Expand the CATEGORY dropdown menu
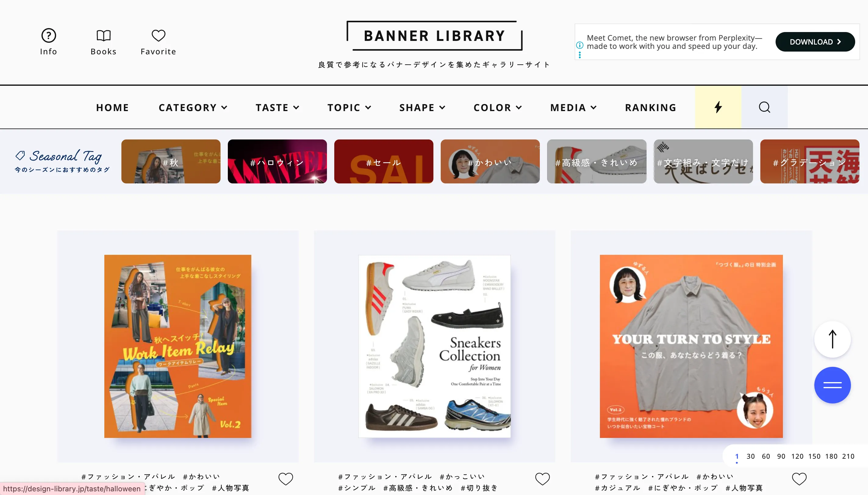The height and width of the screenshot is (495, 868). point(193,107)
